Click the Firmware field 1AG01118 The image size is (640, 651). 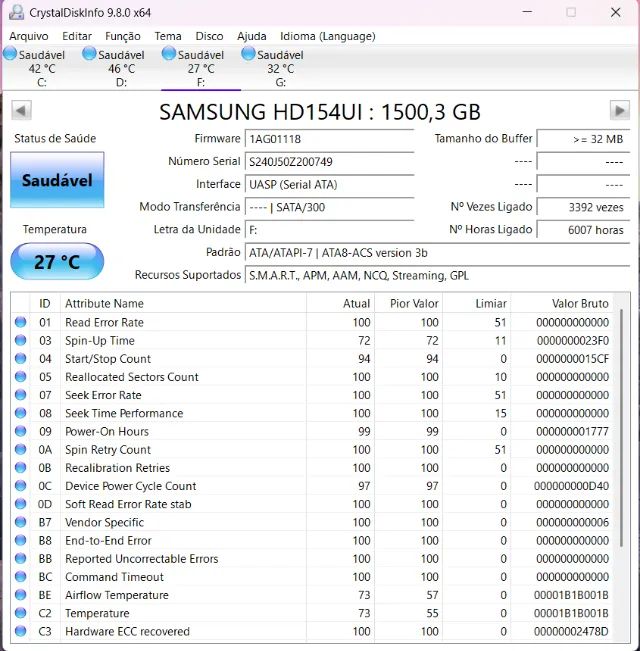tap(330, 139)
